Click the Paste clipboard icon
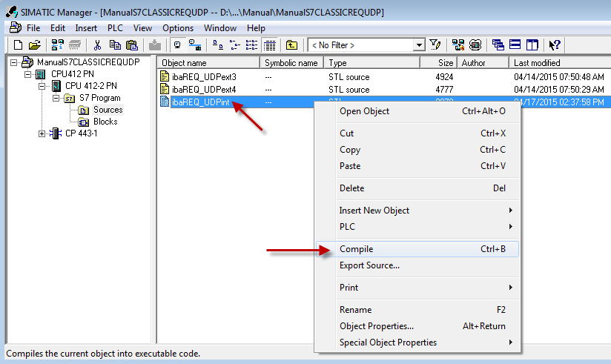The width and height of the screenshot is (611, 364). [132, 45]
